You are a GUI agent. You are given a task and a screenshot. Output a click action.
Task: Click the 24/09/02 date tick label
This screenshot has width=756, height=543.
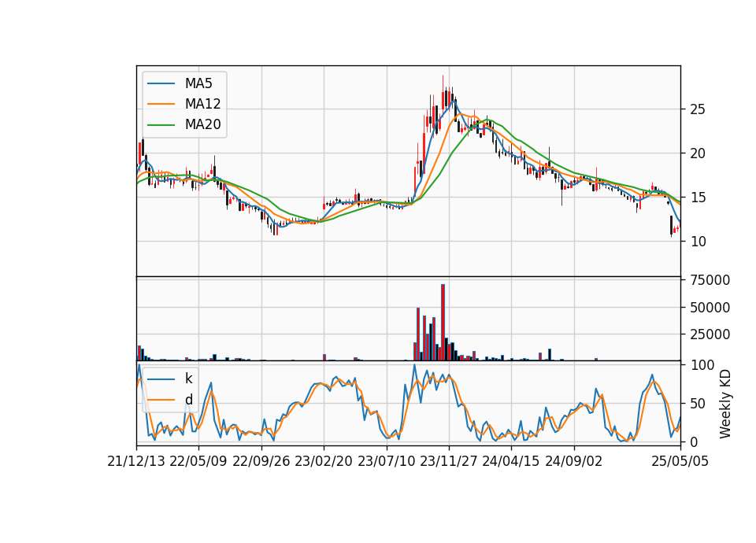click(x=574, y=461)
